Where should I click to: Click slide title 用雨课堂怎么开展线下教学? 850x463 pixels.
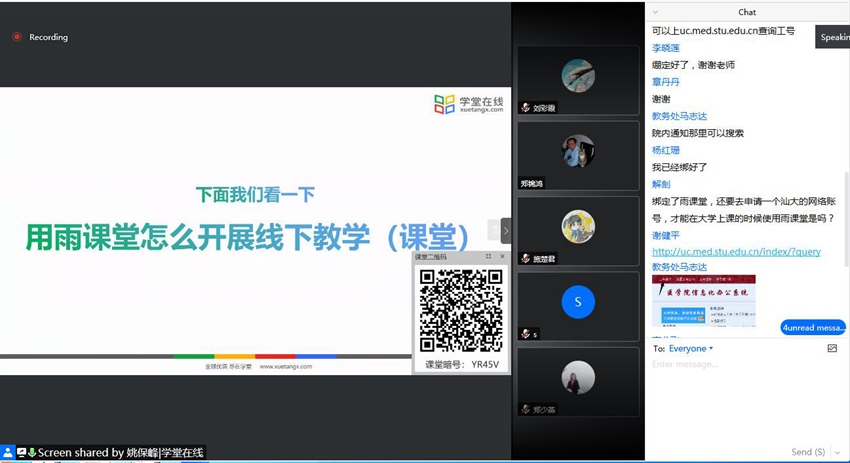pyautogui.click(x=248, y=237)
